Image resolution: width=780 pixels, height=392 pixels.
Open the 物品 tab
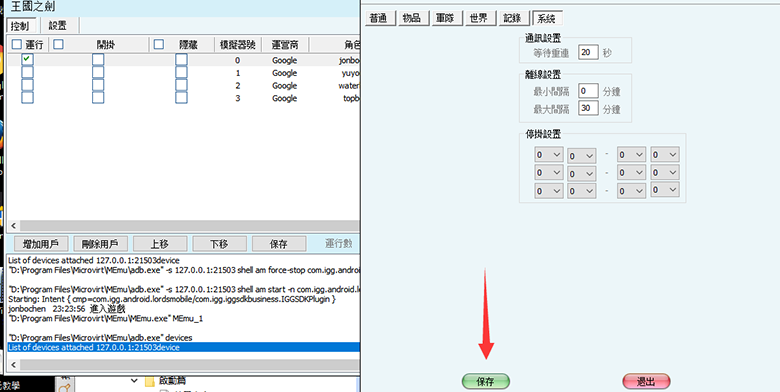click(x=412, y=18)
